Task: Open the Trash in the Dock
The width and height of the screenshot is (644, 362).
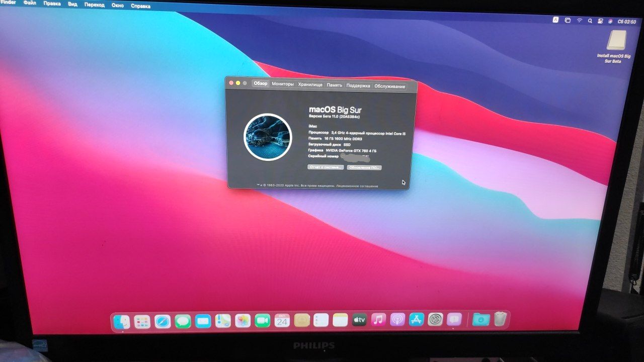Action: pos(500,319)
